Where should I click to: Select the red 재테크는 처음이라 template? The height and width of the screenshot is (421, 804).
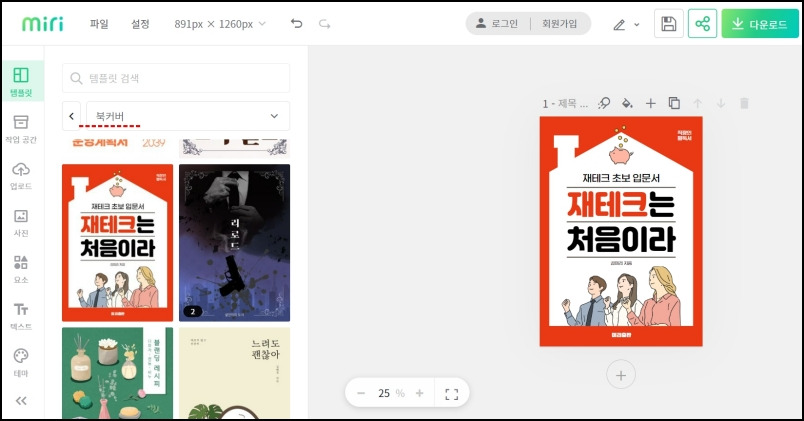pos(117,243)
